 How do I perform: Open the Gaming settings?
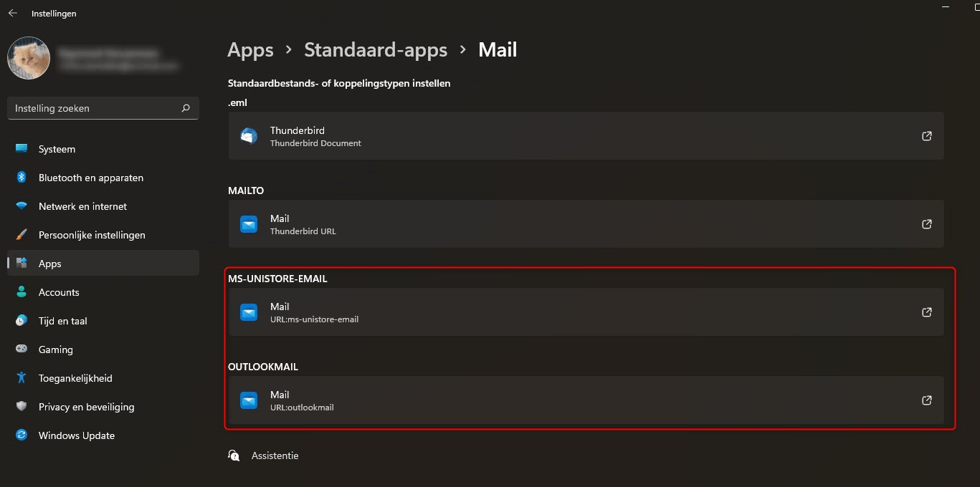[103, 349]
